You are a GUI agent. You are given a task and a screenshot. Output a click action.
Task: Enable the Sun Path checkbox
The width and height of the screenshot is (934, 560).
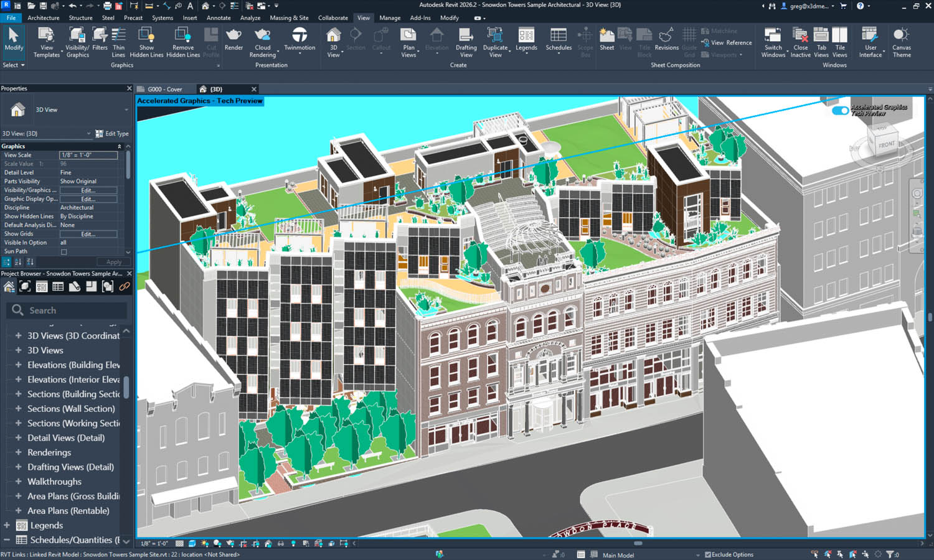click(x=64, y=252)
